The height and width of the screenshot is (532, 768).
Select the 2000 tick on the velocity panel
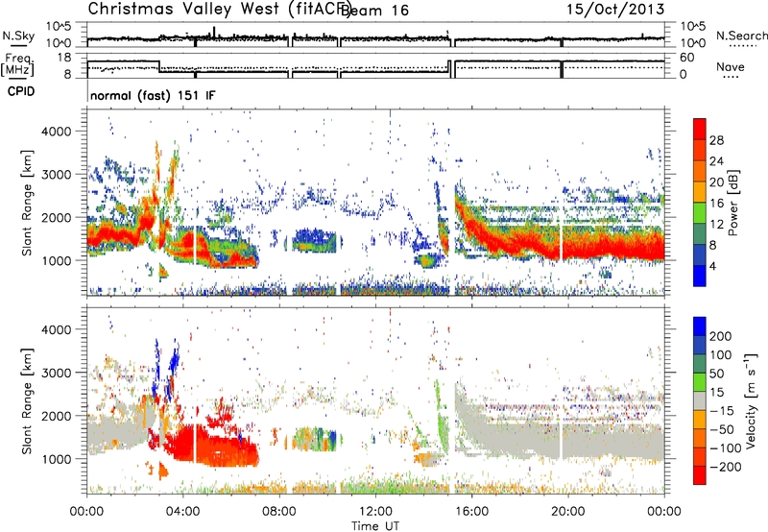(56, 416)
